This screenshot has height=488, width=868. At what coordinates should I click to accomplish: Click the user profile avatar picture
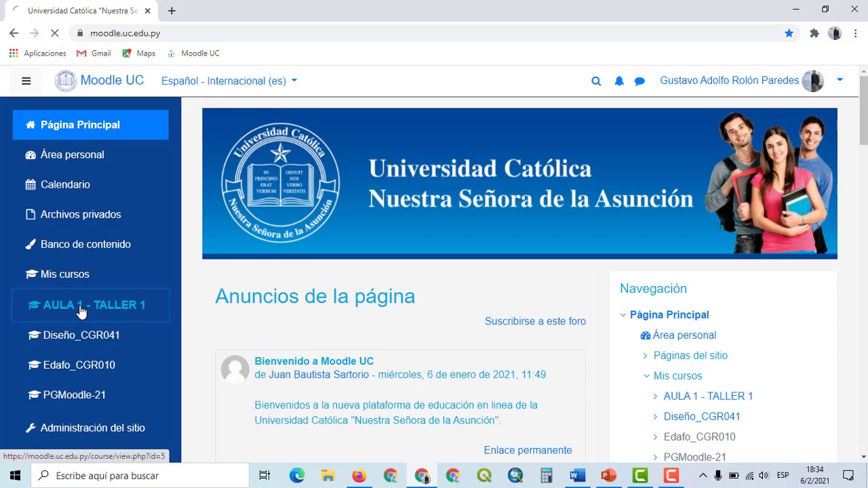[x=812, y=81]
